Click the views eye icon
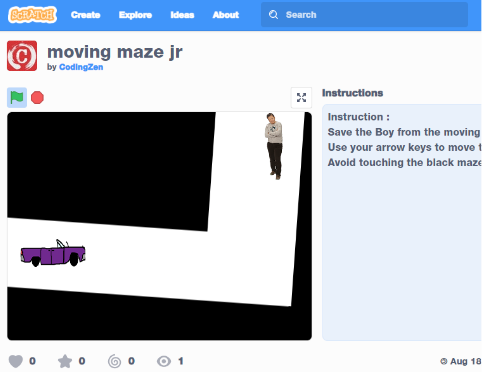482x372 pixels. [164, 361]
